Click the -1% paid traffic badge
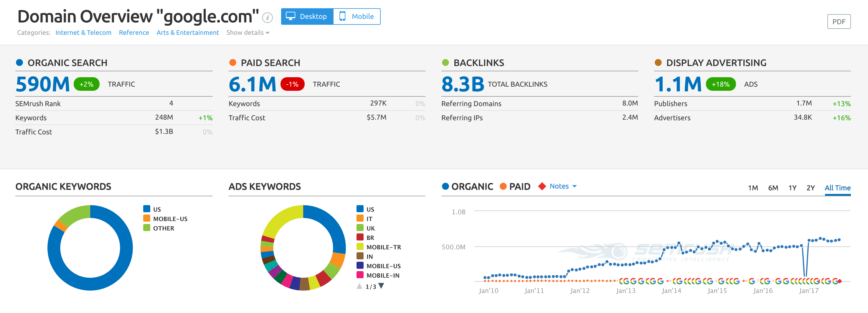This screenshot has width=868, height=313. pos(293,84)
